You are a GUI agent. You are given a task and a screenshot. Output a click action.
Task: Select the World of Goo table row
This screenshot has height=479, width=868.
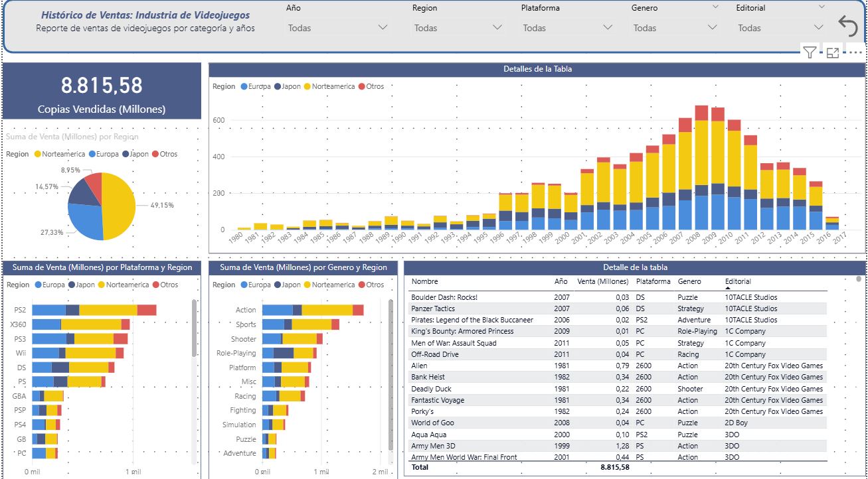[x=433, y=423]
